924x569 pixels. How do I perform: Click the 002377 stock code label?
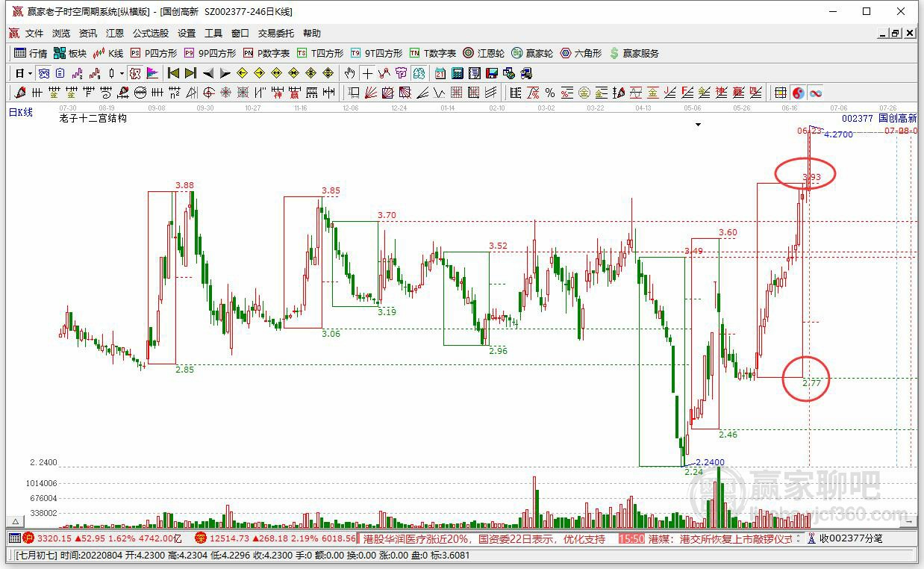[x=857, y=118]
